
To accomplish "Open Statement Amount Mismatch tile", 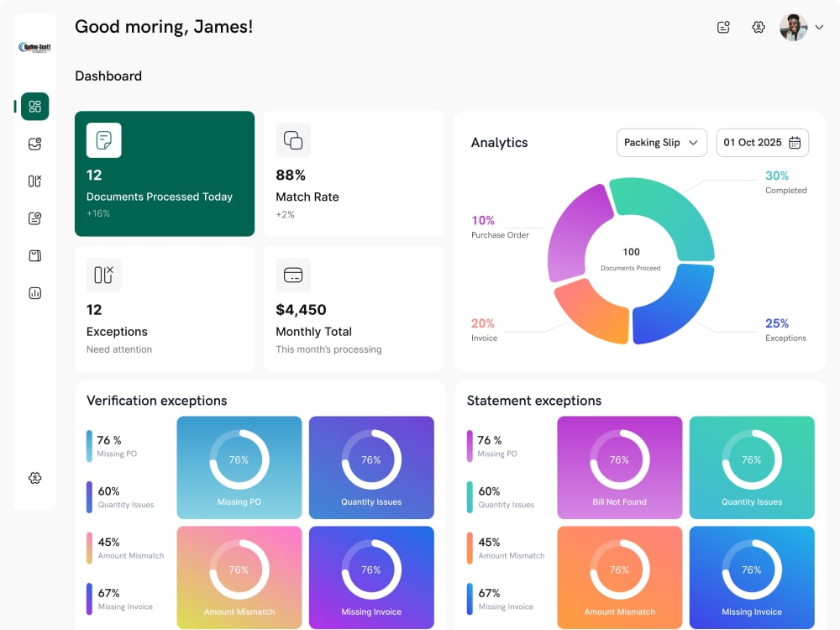I will 619,577.
